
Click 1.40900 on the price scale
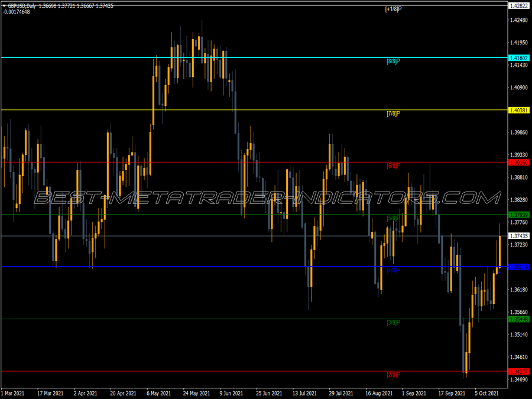519,87
